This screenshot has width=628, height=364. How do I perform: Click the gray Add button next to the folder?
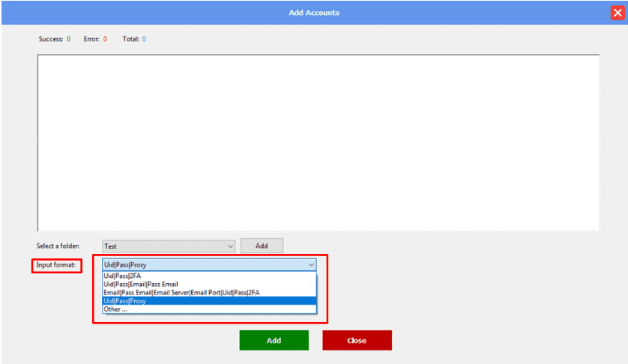pyautogui.click(x=262, y=246)
